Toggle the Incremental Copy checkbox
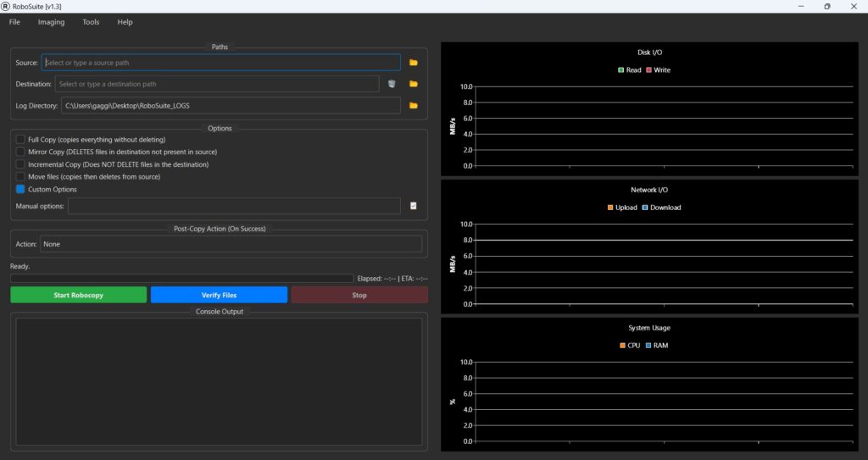This screenshot has height=460, width=868. [x=20, y=164]
